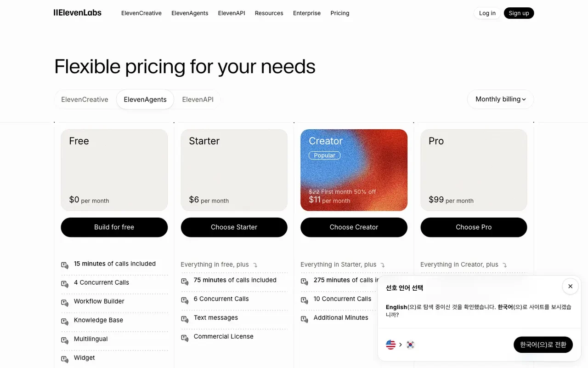Open the Resources menu in the navbar

[269, 13]
